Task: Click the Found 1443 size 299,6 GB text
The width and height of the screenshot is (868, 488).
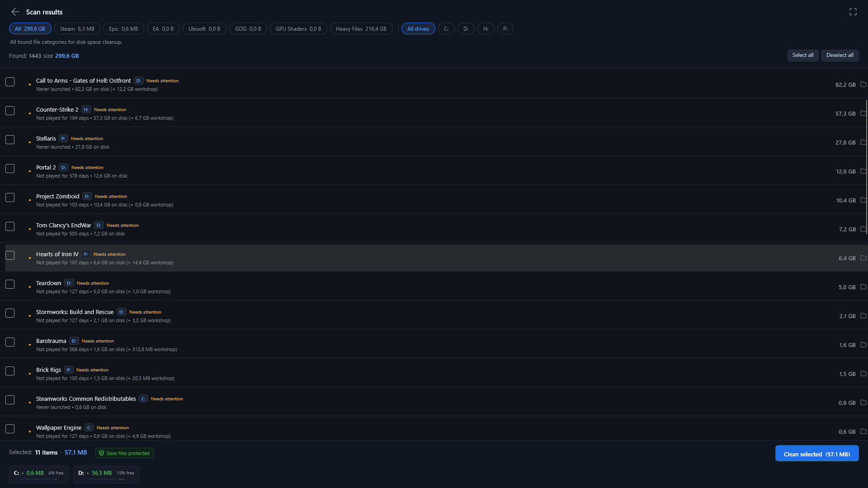Action: click(x=44, y=56)
